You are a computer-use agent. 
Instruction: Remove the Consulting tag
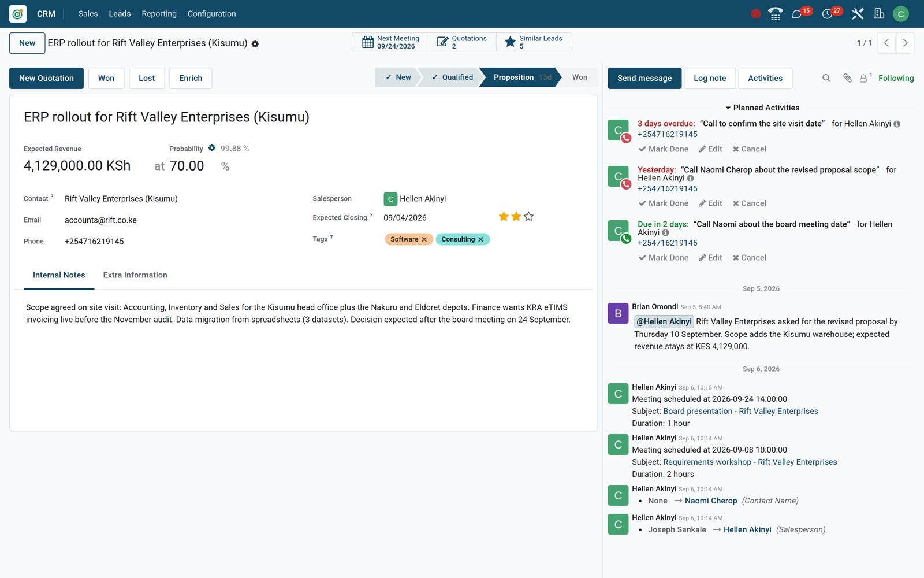[480, 239]
